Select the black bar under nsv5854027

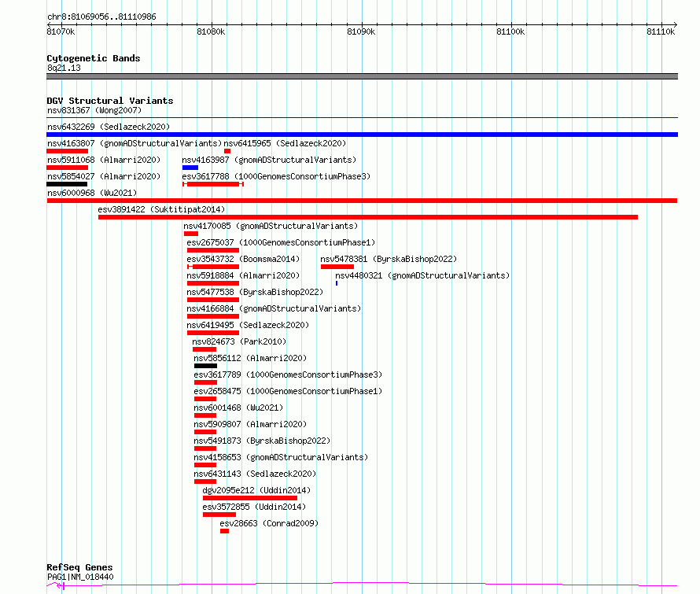(67, 184)
